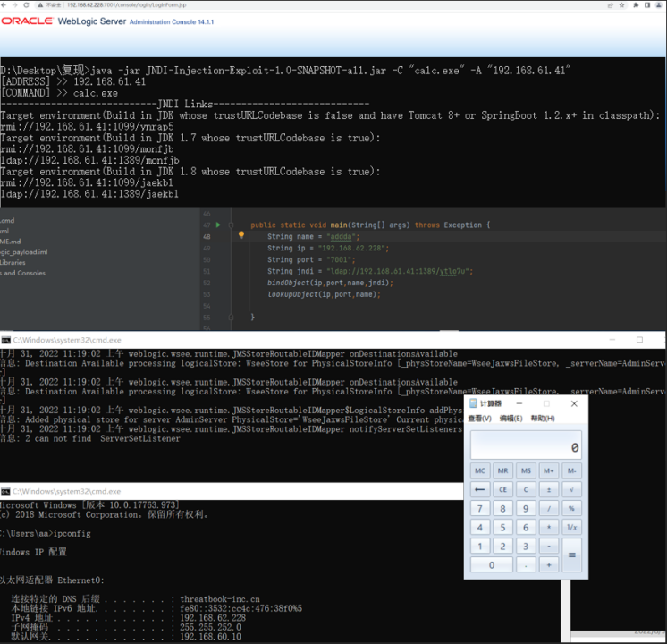Click calculator digit 2
Screen dimensions: 667x644
[502, 546]
